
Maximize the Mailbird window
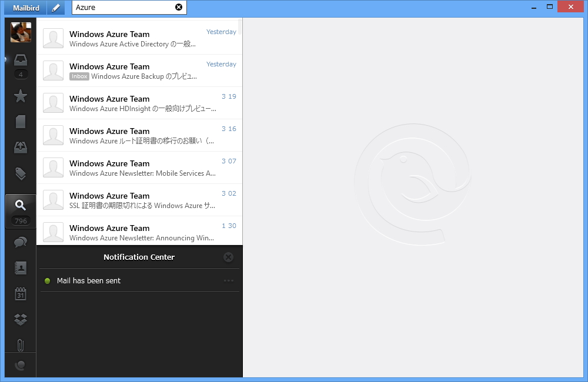[550, 6]
